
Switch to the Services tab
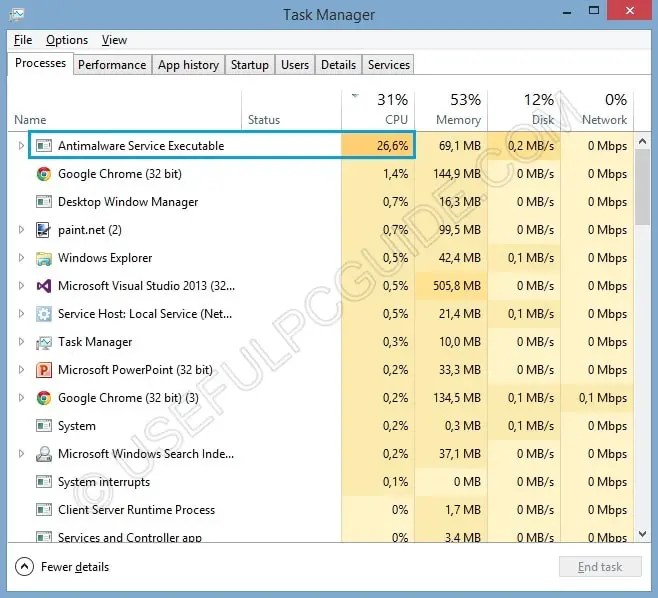coord(389,65)
